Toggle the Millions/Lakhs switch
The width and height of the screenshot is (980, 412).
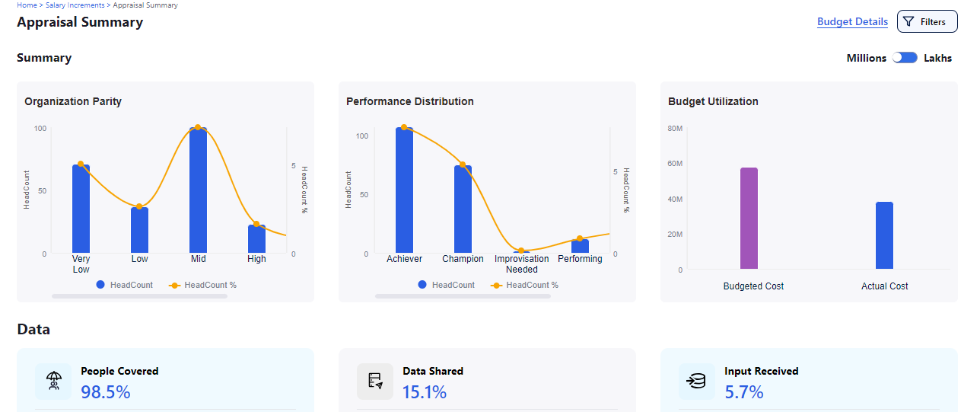click(x=905, y=58)
